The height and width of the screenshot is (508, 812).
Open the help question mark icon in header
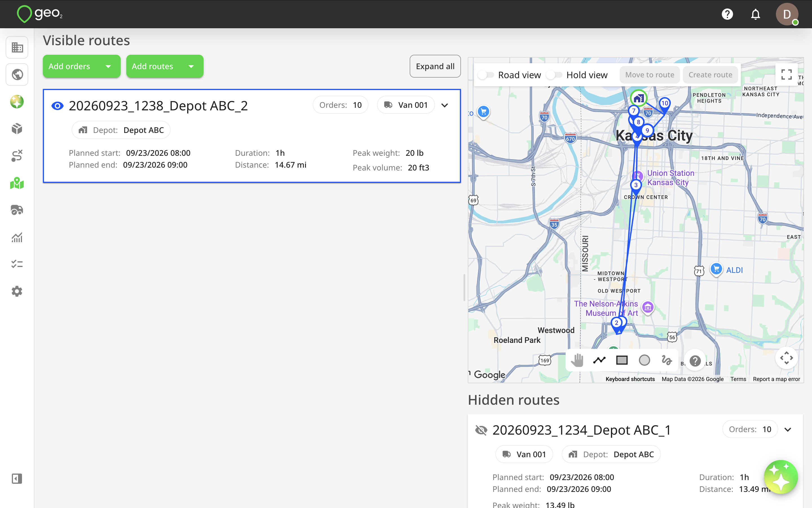[x=727, y=14]
